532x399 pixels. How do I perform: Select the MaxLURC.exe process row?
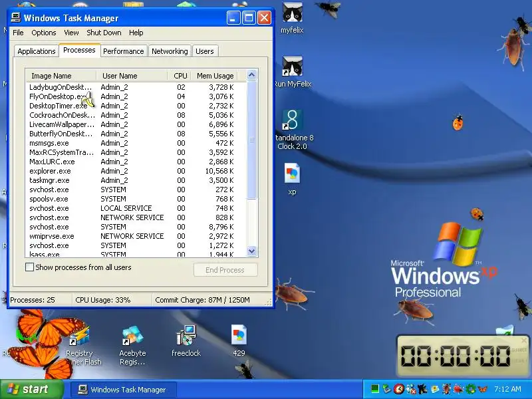pos(136,162)
